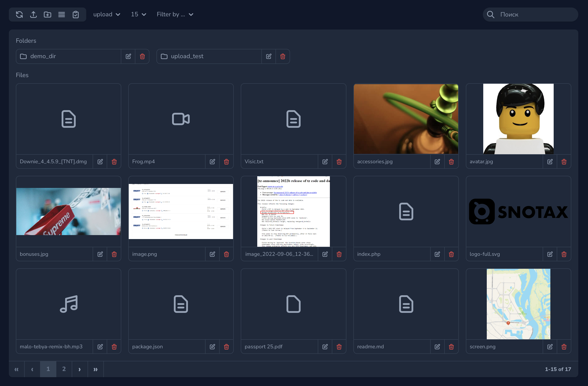588x386 pixels.
Task: Toggle the clipboard select-mode icon
Action: 76,15
